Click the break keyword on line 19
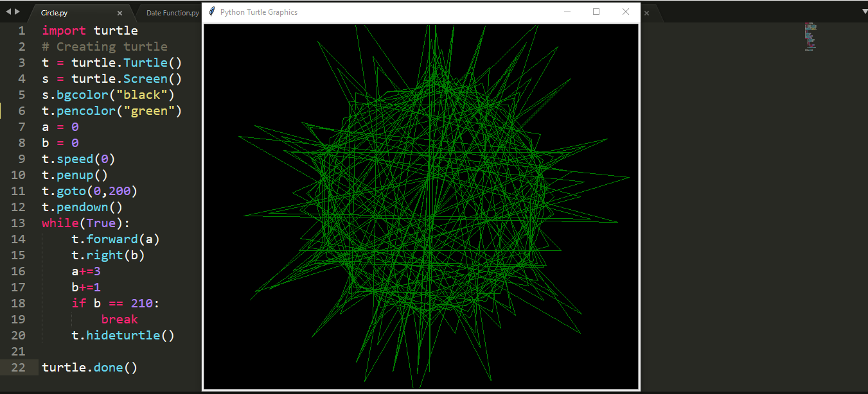868x394 pixels. point(120,319)
